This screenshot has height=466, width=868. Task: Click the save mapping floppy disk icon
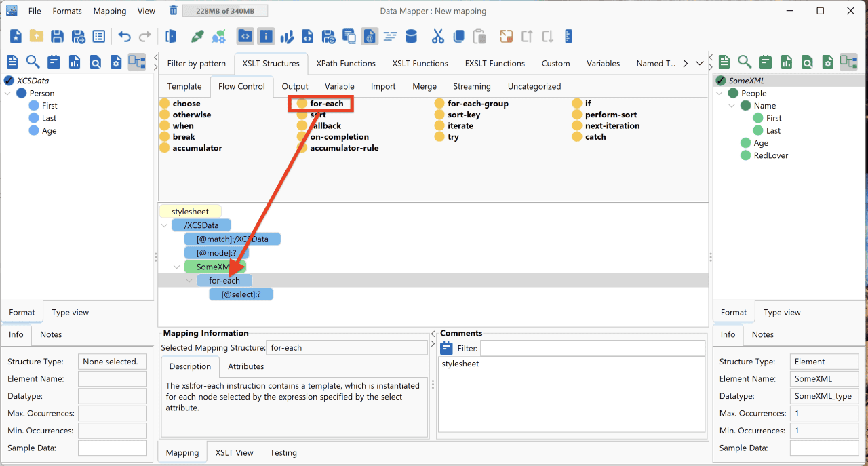pyautogui.click(x=58, y=37)
